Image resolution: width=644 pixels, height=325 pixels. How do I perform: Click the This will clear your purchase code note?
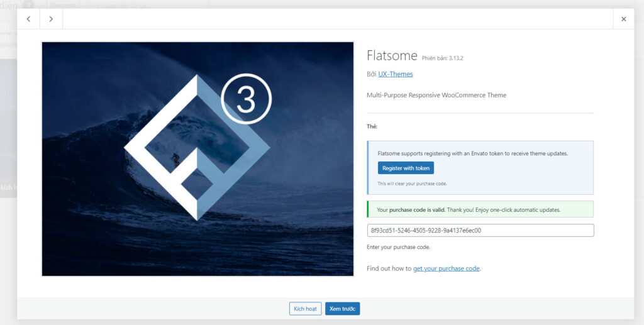click(413, 184)
